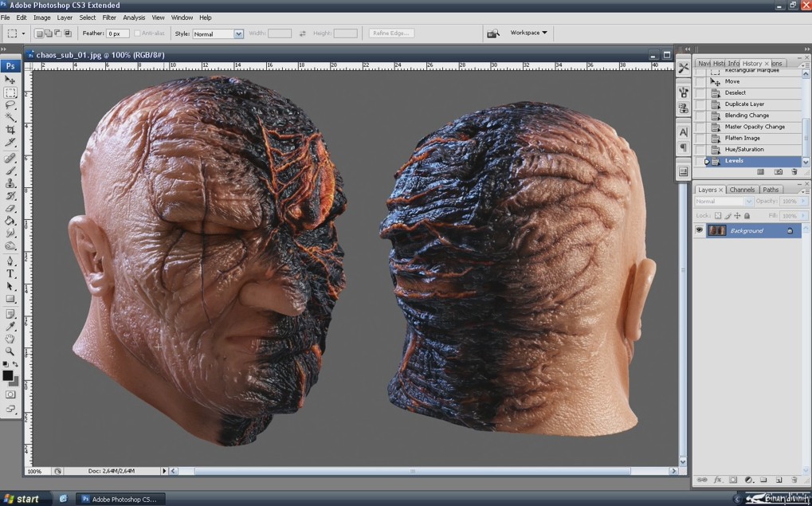Open the Paragraph panel icon
812x506 pixels.
684,147
